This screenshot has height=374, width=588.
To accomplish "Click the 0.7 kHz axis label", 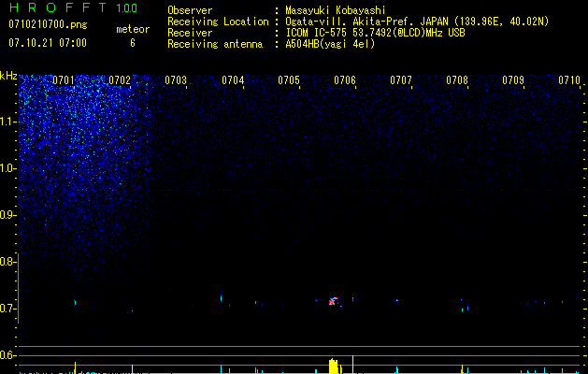I will point(8,309).
